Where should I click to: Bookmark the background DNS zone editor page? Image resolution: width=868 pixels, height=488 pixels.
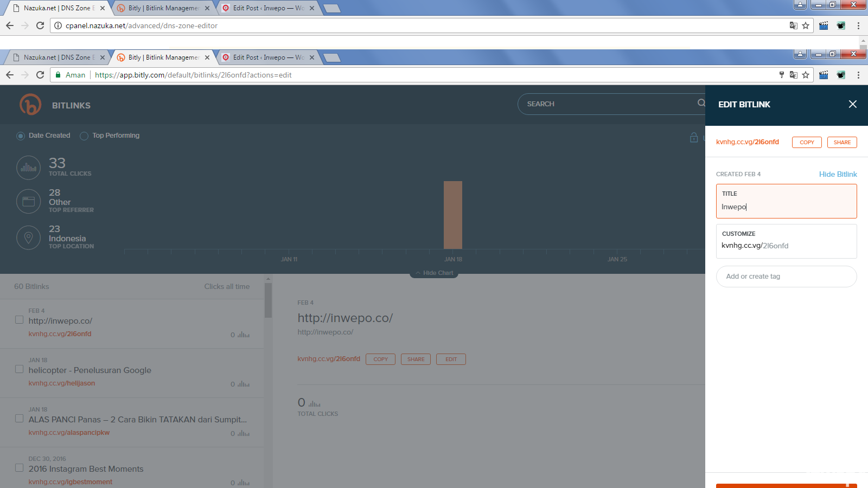pyautogui.click(x=806, y=25)
